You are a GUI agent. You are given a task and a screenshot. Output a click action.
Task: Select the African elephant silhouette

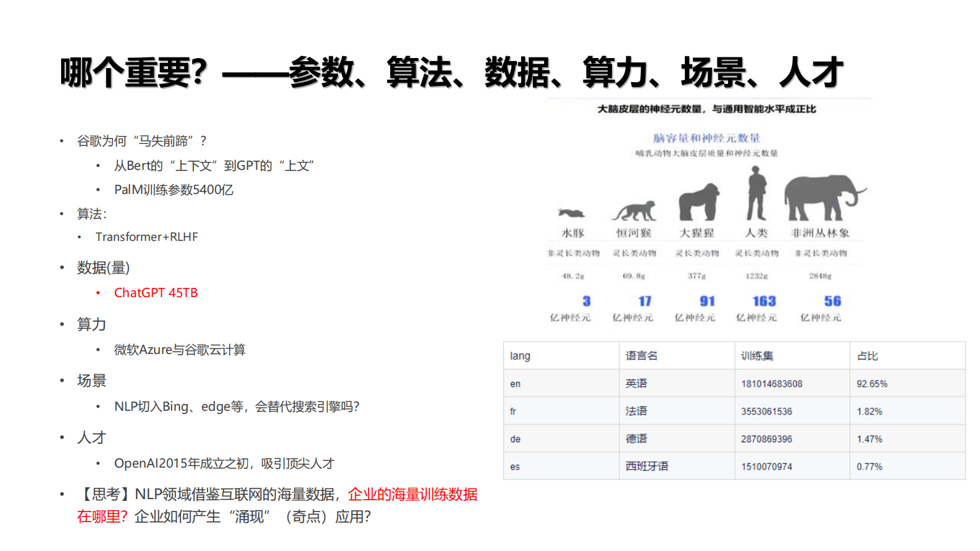825,198
